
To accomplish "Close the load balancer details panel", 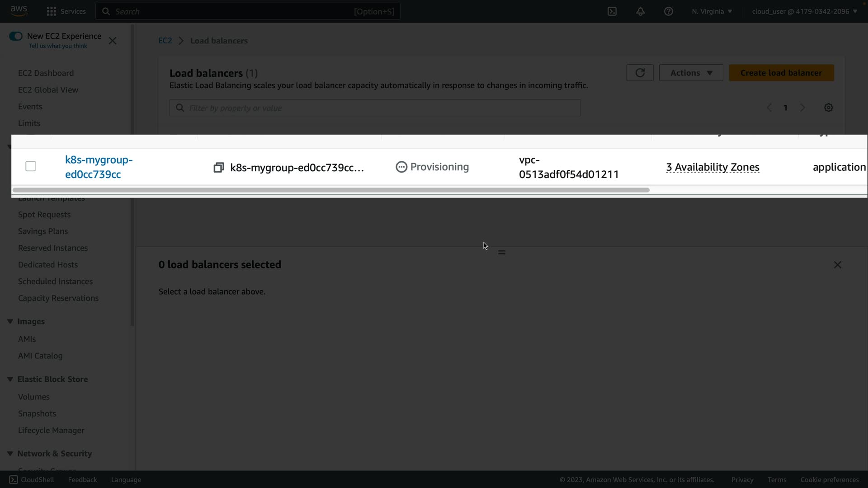I will coord(837,265).
